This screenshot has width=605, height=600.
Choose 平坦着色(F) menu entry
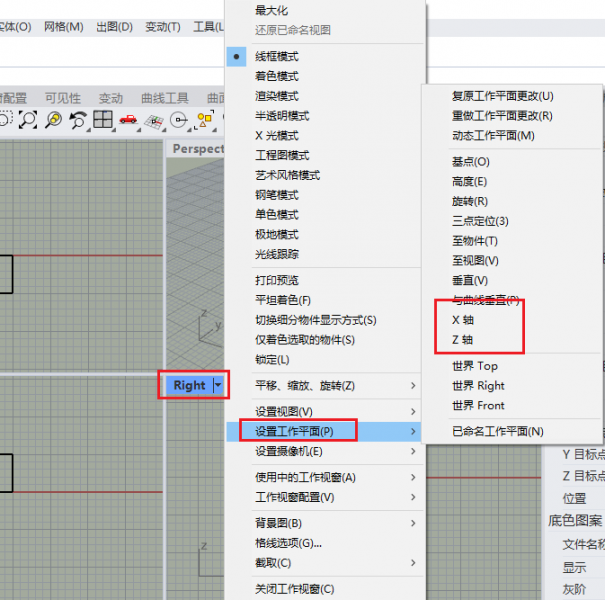(282, 300)
